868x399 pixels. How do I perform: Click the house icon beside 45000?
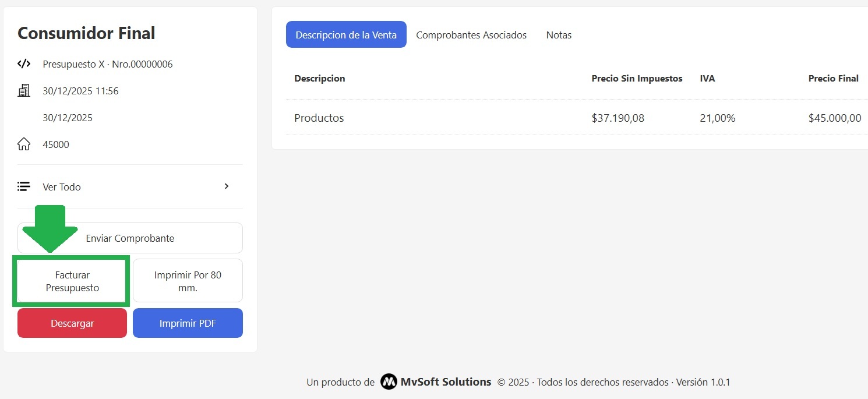[x=24, y=144]
